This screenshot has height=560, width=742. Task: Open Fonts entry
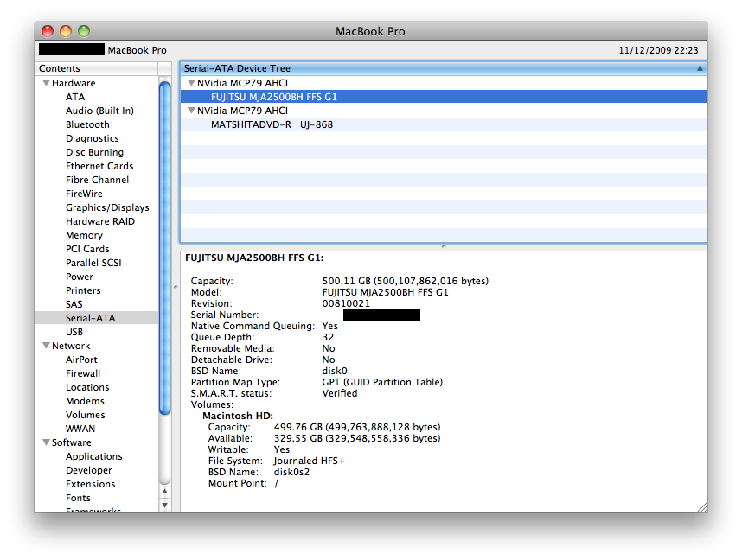tap(78, 498)
